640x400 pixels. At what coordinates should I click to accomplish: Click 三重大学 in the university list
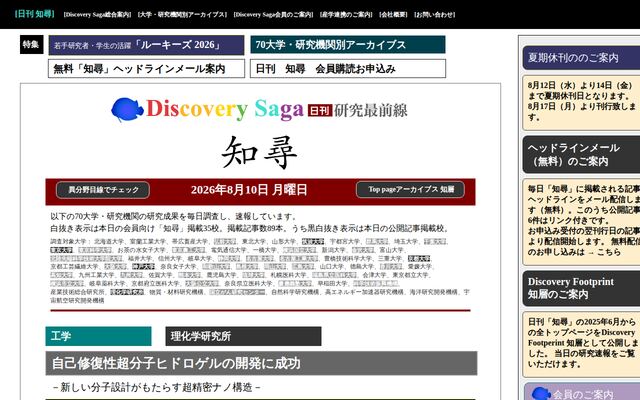tap(390, 258)
